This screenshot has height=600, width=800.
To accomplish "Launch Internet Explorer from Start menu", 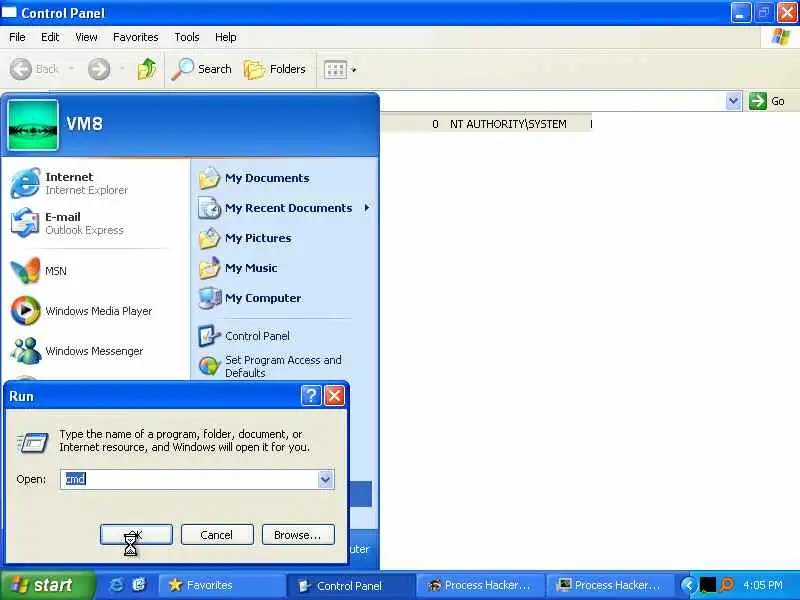I will coord(94,183).
